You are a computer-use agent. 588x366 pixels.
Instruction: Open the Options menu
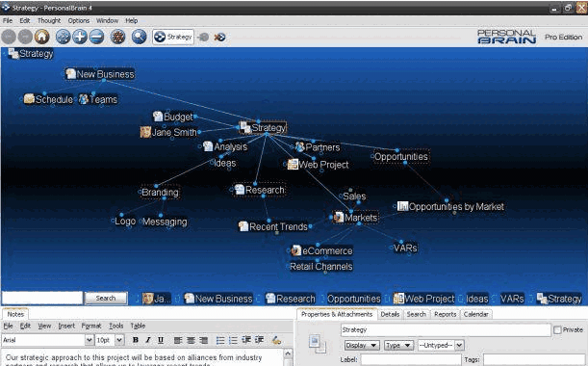pos(79,20)
